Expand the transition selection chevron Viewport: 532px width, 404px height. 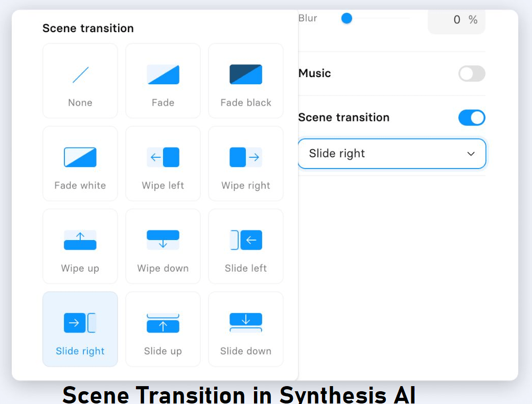(471, 154)
